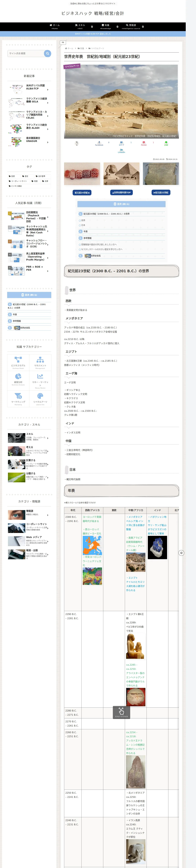The width and height of the screenshot is (196, 868).
Task: Click the home icon in breadcrumb
Action: point(66,48)
